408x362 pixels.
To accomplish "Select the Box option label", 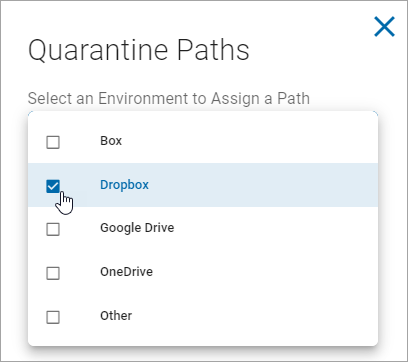I will click(x=111, y=141).
